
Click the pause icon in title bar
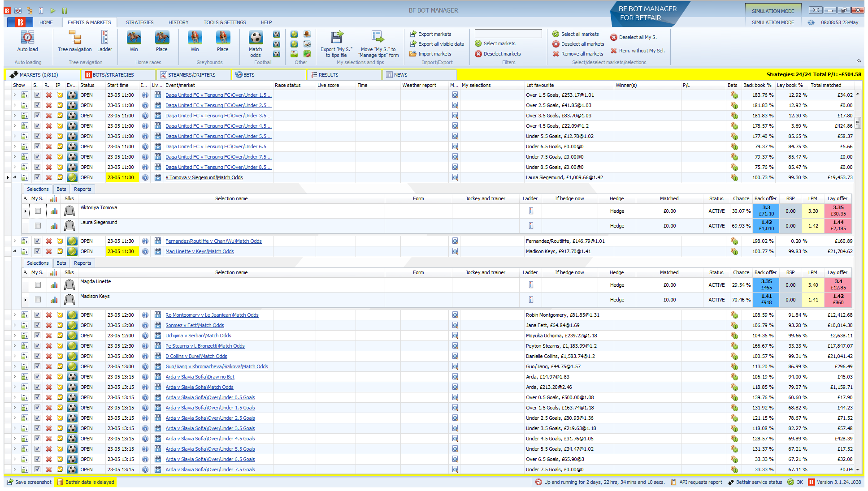click(65, 10)
